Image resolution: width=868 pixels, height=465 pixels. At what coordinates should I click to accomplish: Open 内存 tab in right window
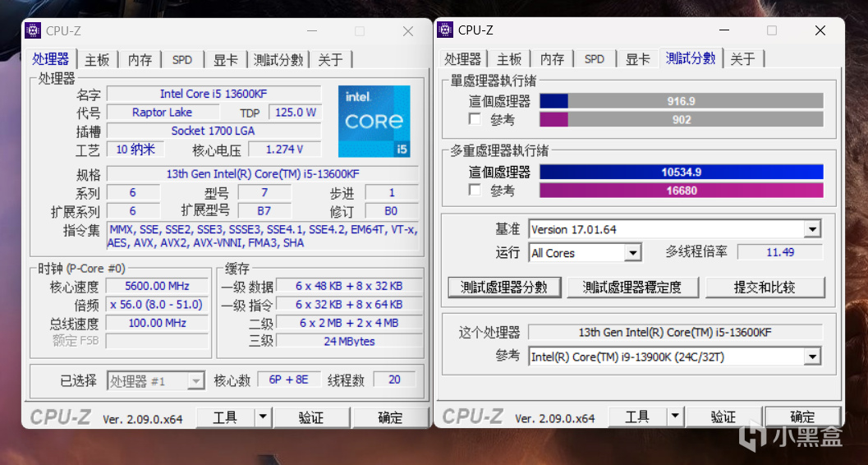552,59
